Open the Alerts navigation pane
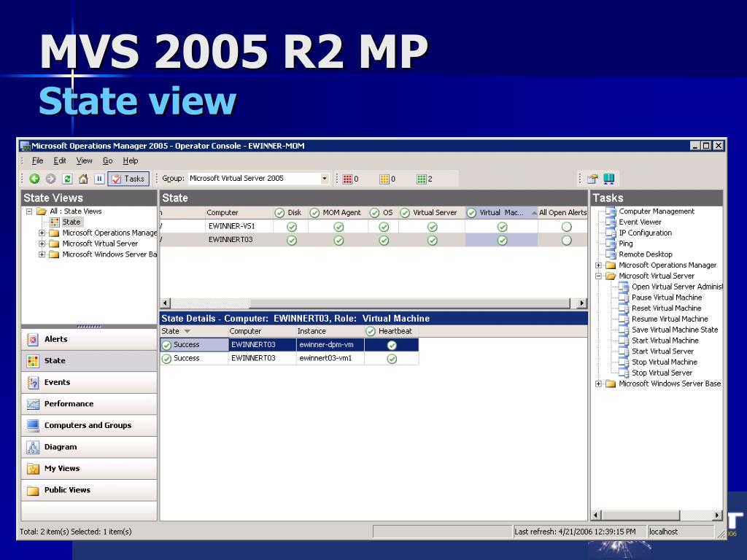747x560 pixels. pyautogui.click(x=89, y=339)
